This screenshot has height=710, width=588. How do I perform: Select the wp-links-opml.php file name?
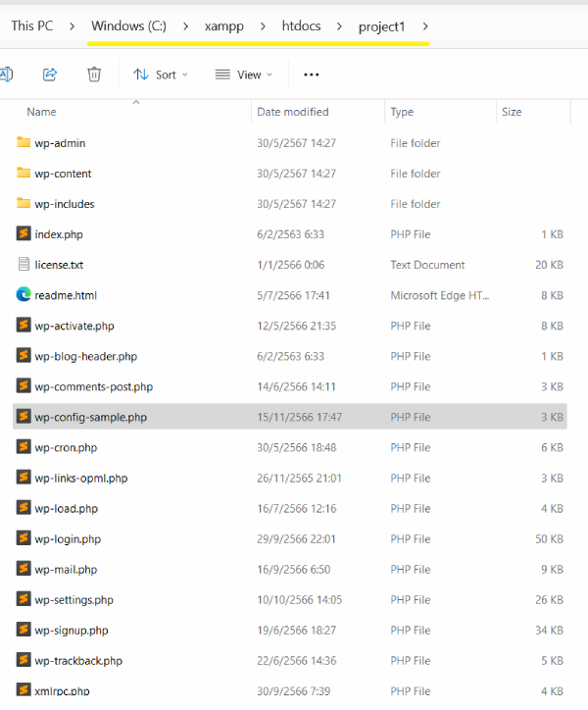click(x=81, y=479)
